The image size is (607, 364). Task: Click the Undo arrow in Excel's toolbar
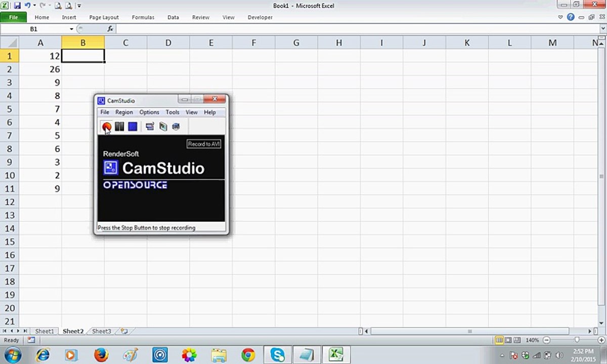pyautogui.click(x=27, y=6)
